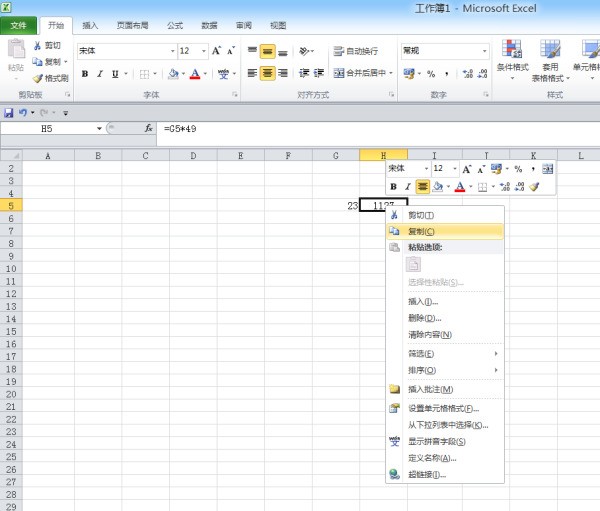Choose Insert (插入) in the context menu

point(445,302)
